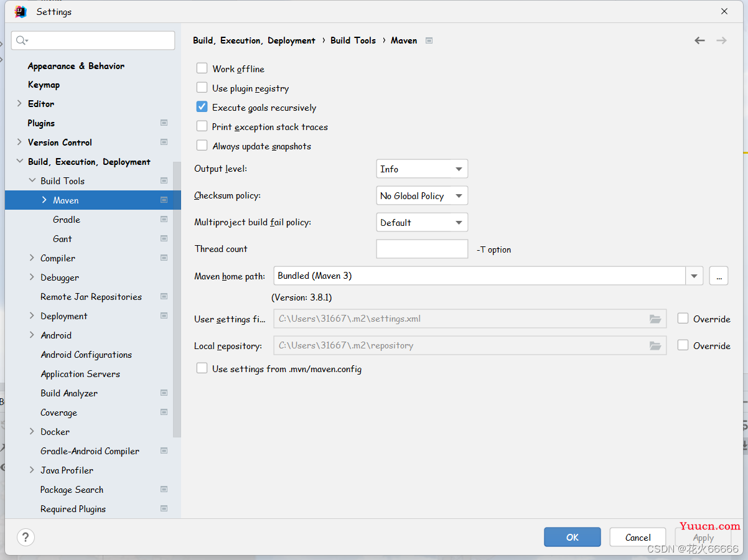Expand the Android tree node
This screenshot has height=560, width=748.
(x=32, y=335)
